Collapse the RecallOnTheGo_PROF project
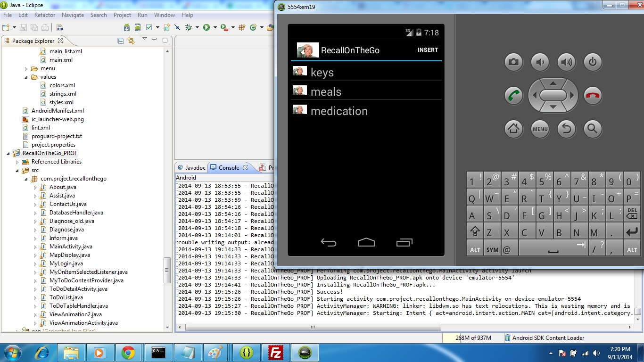The width and height of the screenshot is (644, 362). (x=8, y=153)
